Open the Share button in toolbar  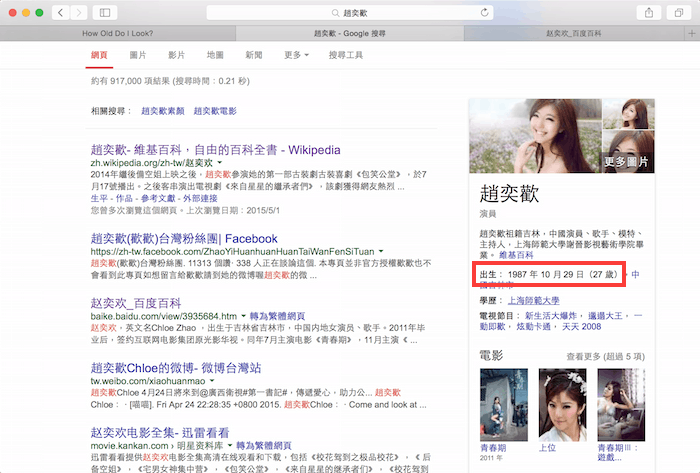click(x=649, y=12)
